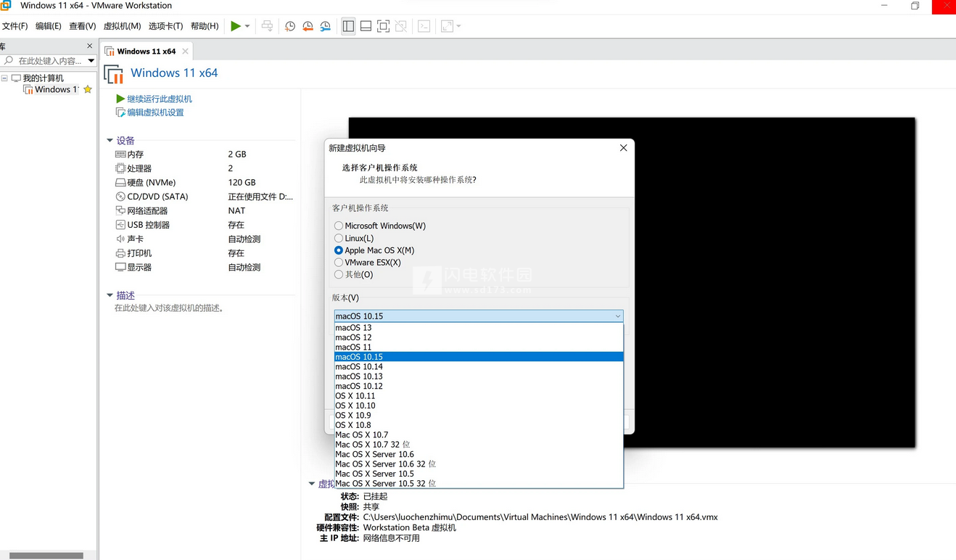Open the snapshot manager wrench icon
Image resolution: width=956 pixels, height=560 pixels.
click(326, 26)
